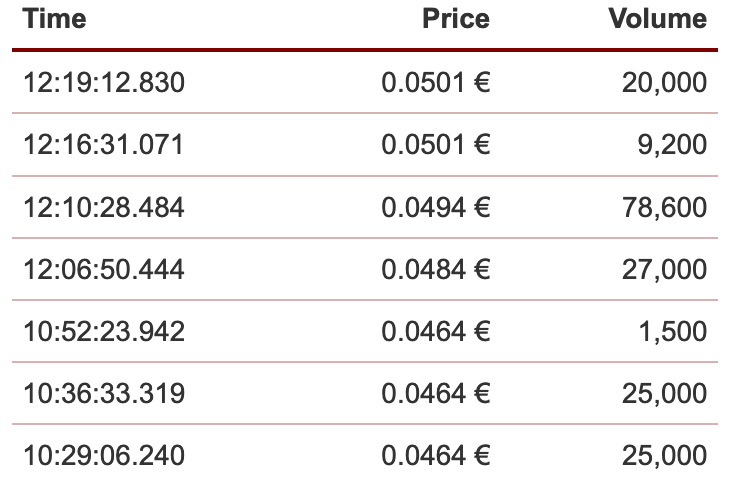Viewport: 736px width, 492px height.
Task: Click the Time column header
Action: pos(55,19)
